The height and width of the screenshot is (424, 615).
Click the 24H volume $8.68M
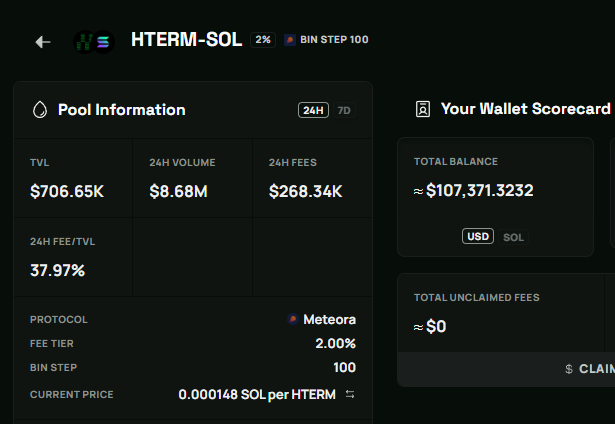[x=178, y=191]
